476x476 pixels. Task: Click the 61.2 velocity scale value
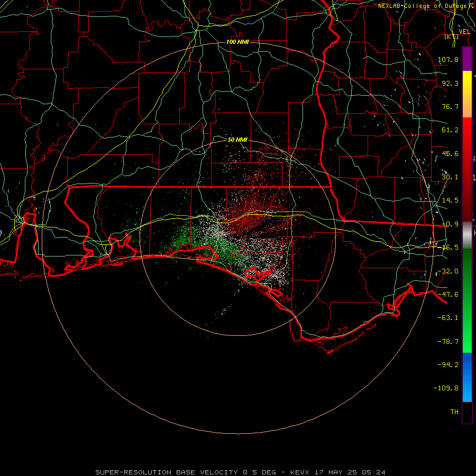(x=450, y=130)
